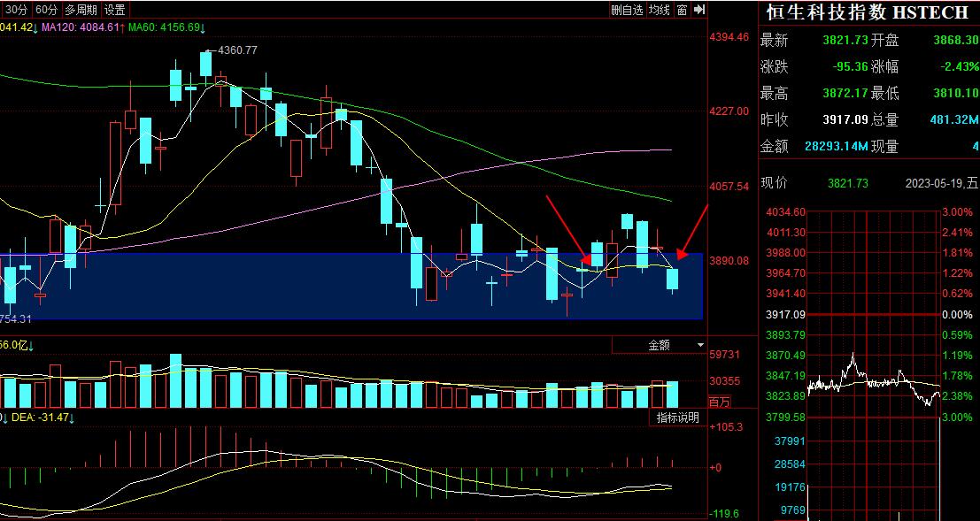Screen dimensions: 980x521
Task: Click the 昨收 value 3917.09
Action: (845, 120)
